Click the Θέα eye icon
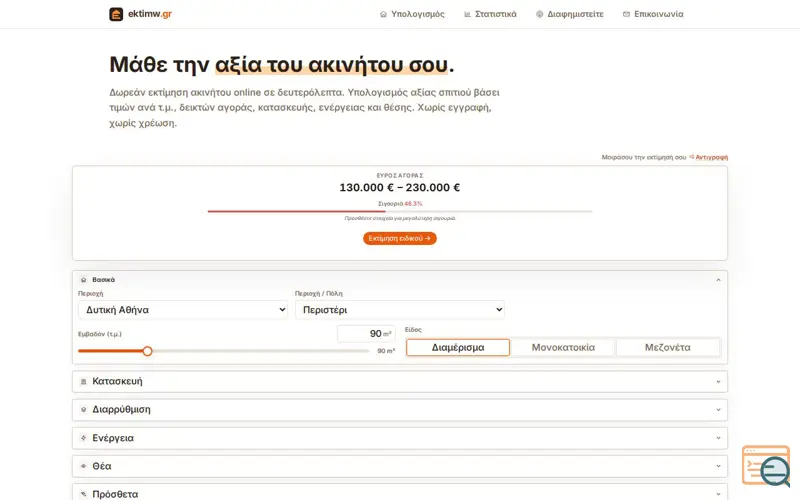This screenshot has width=800, height=500. tap(84, 466)
